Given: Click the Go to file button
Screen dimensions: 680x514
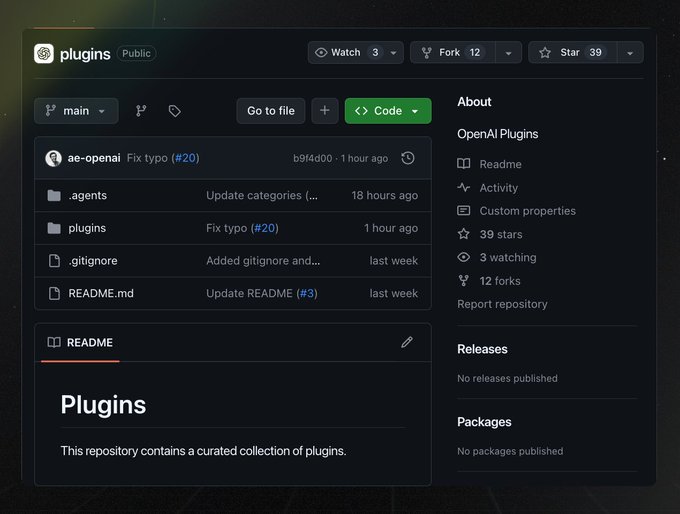Looking at the screenshot, I should [x=271, y=111].
